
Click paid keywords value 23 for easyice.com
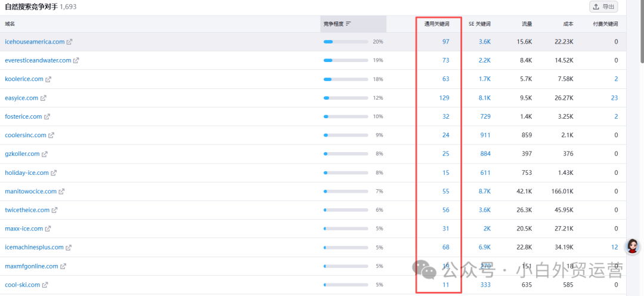pos(614,98)
